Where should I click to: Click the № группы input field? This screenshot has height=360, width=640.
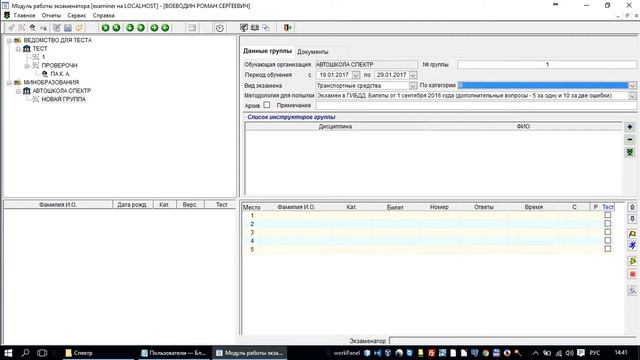click(x=547, y=64)
